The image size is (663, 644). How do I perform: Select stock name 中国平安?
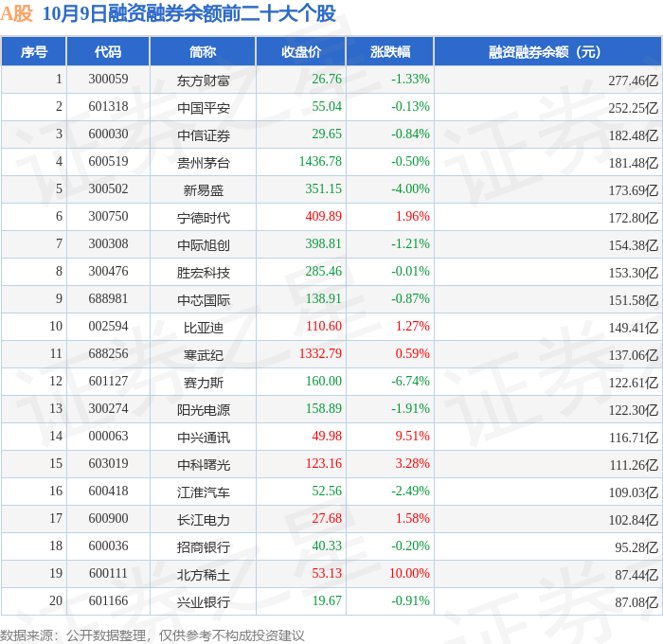(203, 107)
